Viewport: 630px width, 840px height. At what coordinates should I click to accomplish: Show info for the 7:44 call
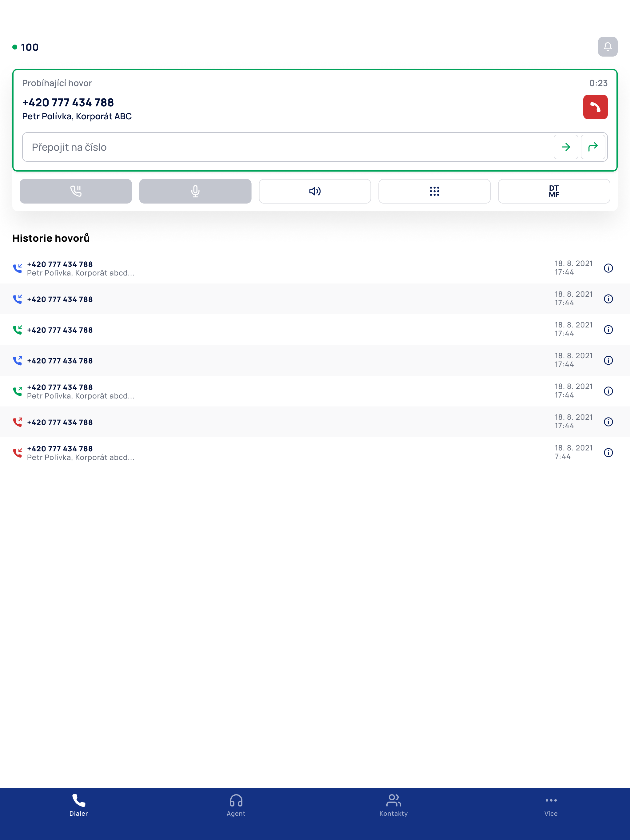pyautogui.click(x=608, y=453)
